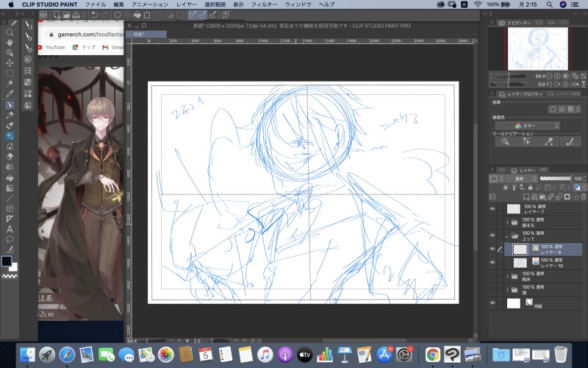Select the Airbrush sparkle tool

point(10,135)
